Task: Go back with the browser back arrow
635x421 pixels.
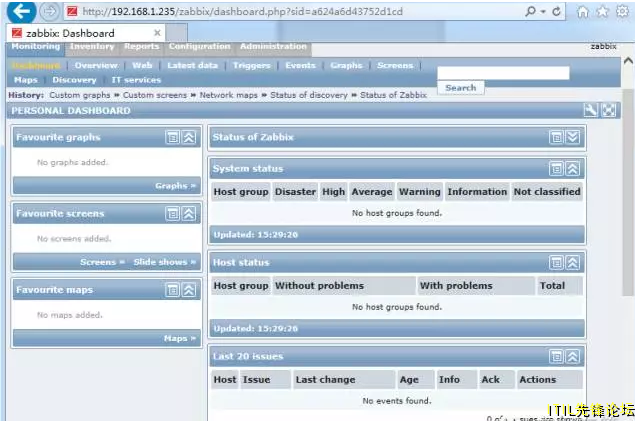Action: [21, 11]
